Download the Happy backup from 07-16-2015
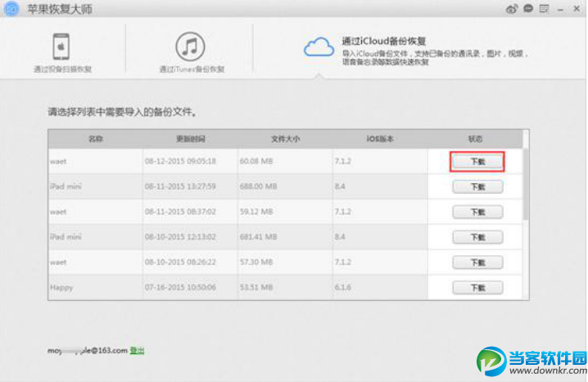 [x=477, y=288]
